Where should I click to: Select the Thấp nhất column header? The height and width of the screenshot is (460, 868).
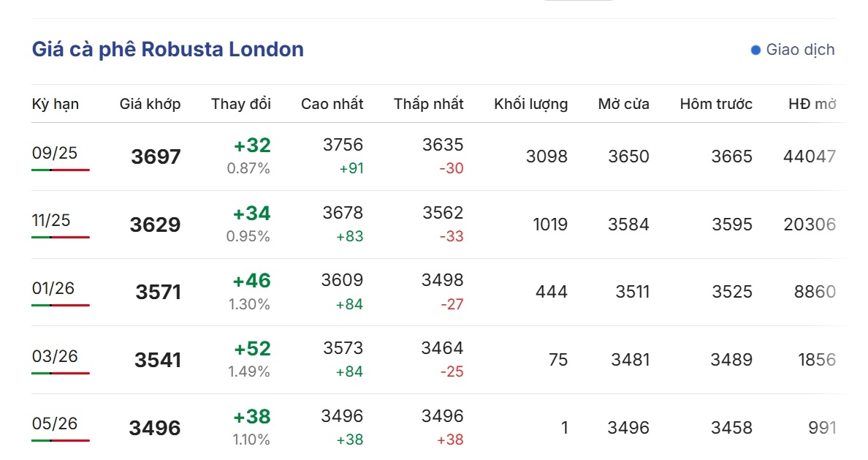[x=428, y=104]
